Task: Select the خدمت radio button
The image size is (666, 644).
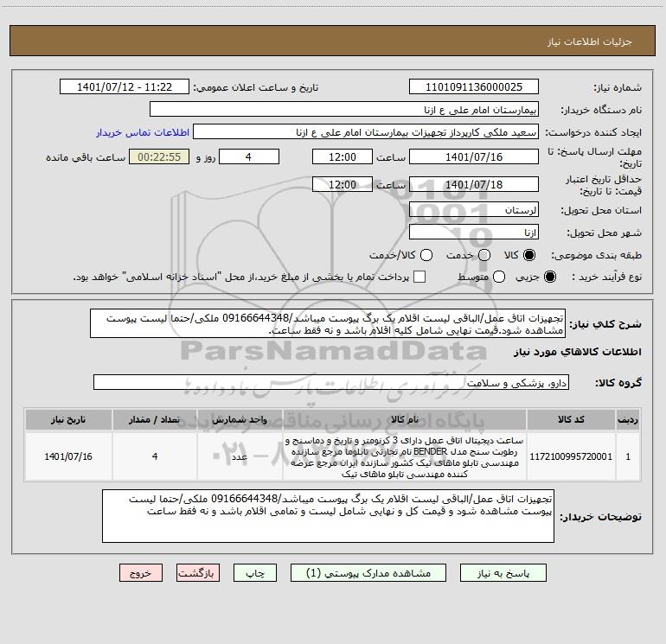Action: click(x=484, y=255)
